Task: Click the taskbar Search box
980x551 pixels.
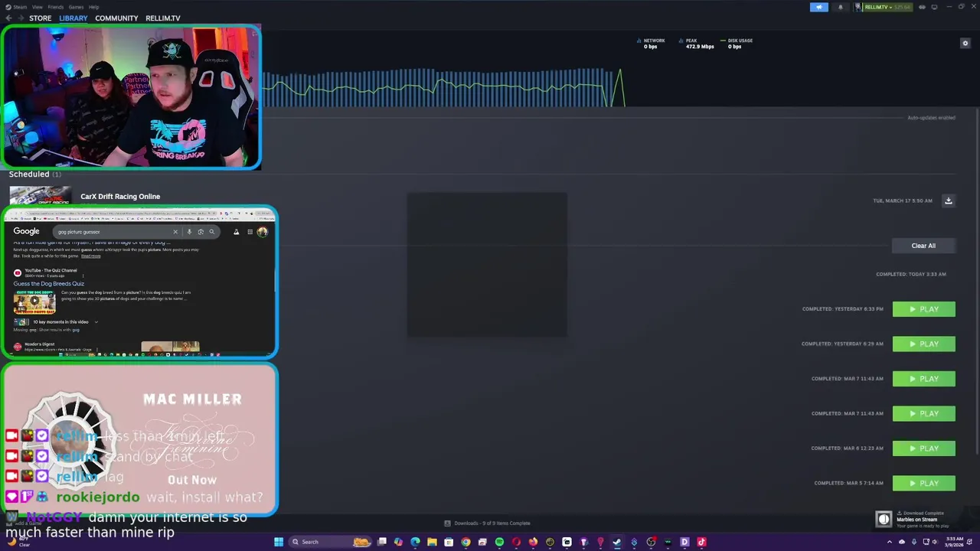Action: tap(332, 542)
